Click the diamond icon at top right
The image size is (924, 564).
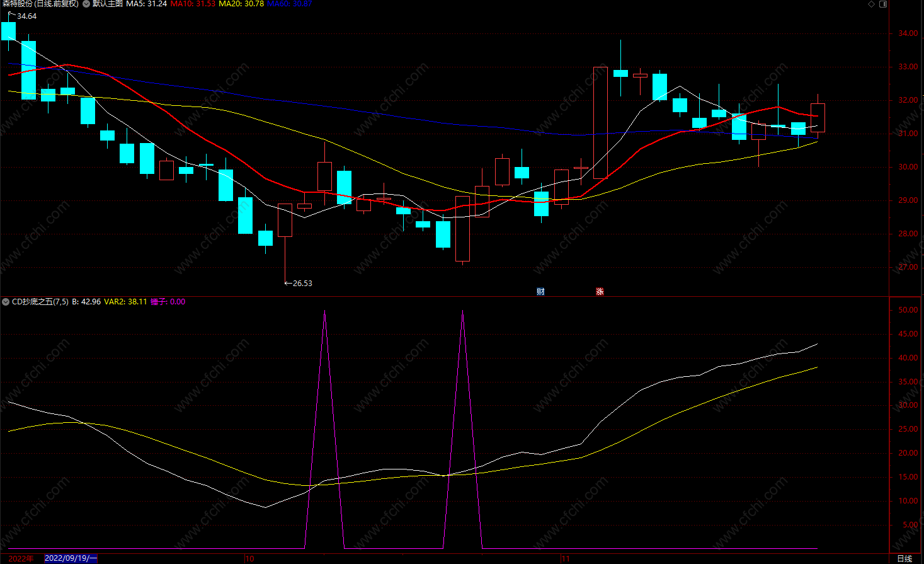872,4
